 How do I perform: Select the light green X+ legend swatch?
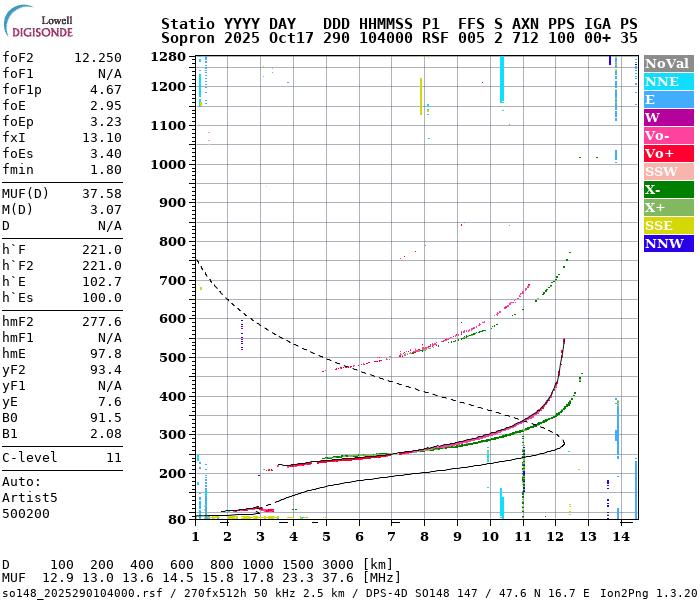coord(668,207)
